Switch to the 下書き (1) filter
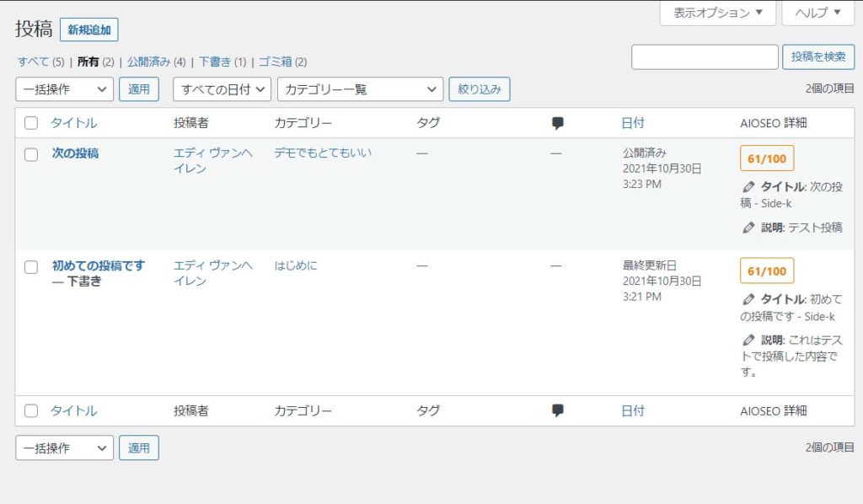863x504 pixels. 222,62
